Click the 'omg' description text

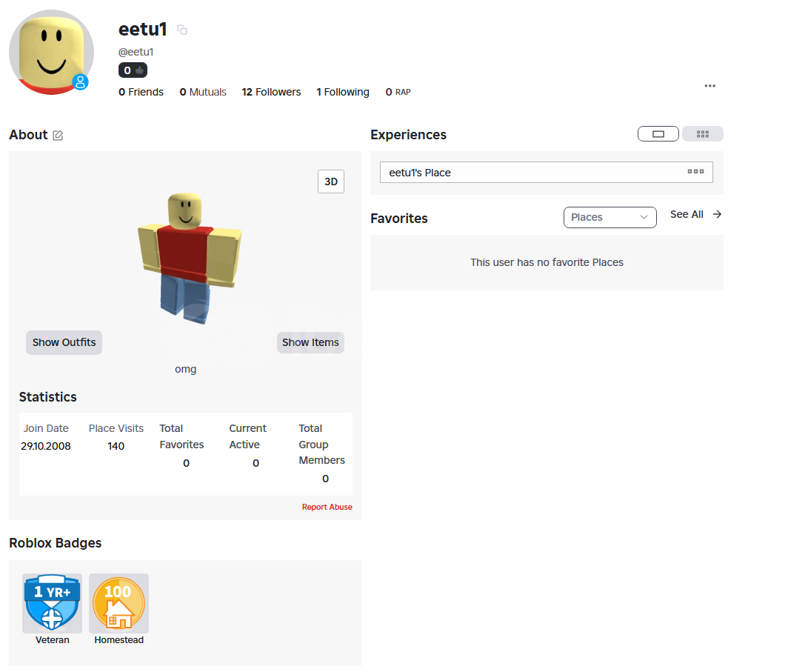click(185, 370)
